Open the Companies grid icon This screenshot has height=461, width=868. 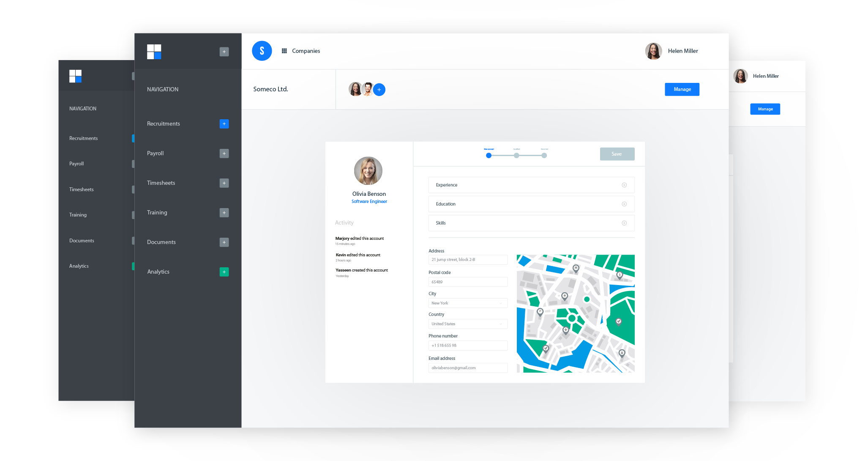pyautogui.click(x=284, y=51)
